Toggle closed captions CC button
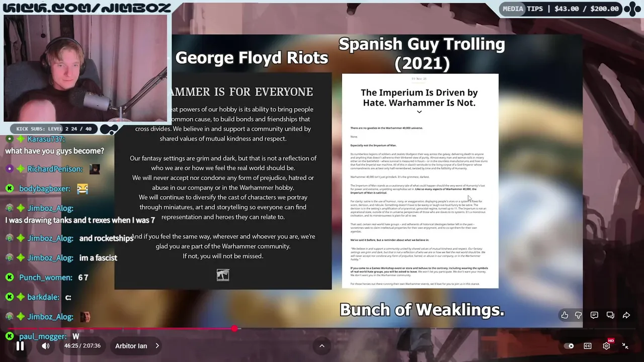This screenshot has height=362, width=644. click(588, 346)
